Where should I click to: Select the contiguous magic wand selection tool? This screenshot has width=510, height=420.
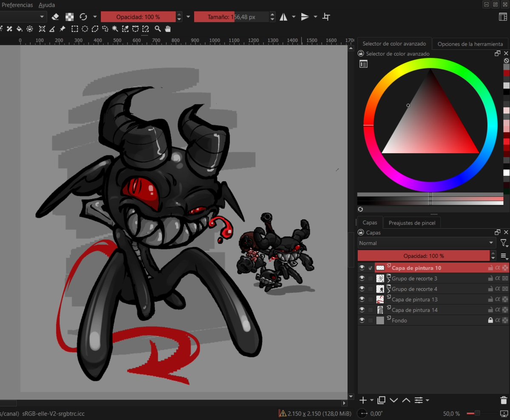[x=115, y=29]
